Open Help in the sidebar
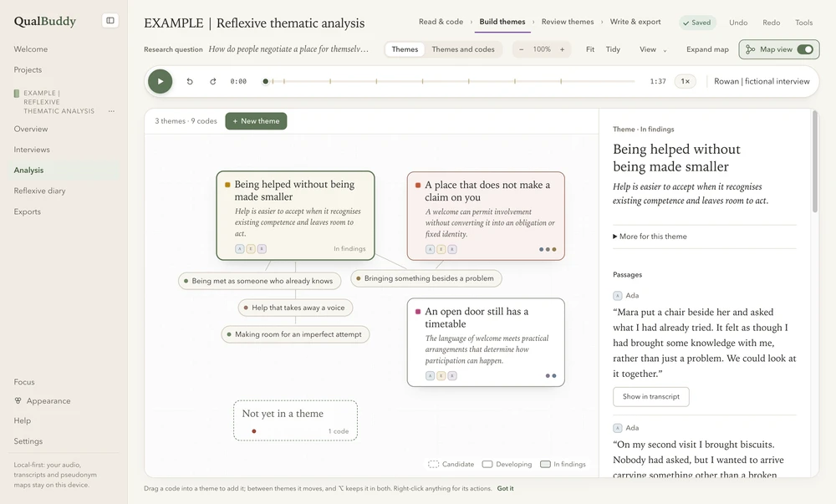This screenshot has width=836, height=504. point(23,420)
